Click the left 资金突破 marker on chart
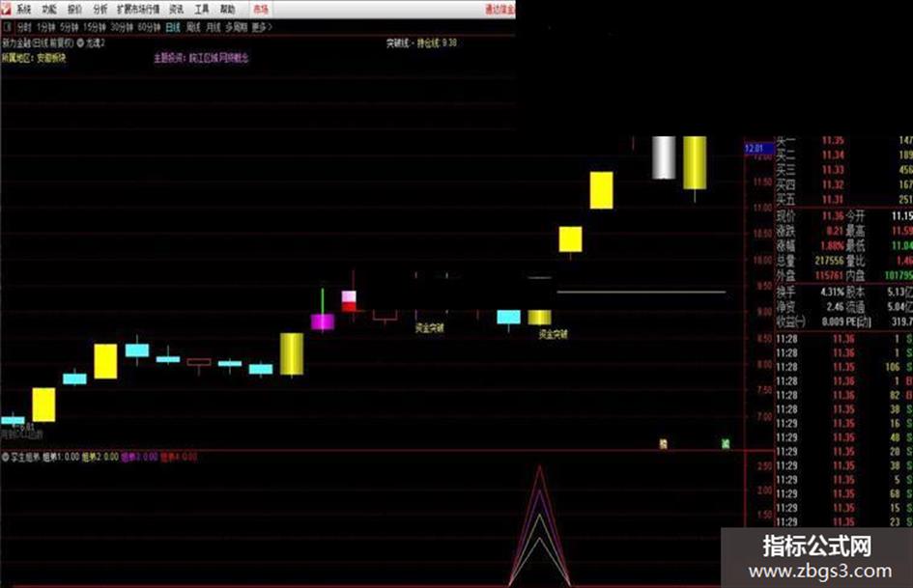 pos(429,328)
